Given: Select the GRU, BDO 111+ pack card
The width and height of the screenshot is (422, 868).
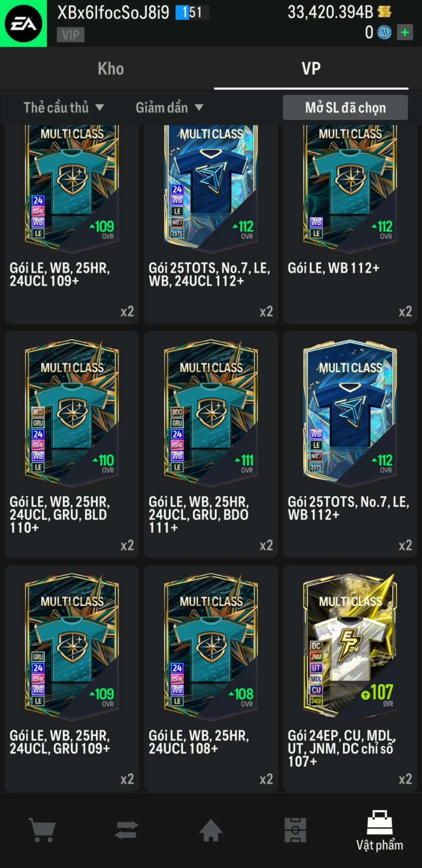Looking at the screenshot, I should pos(211,445).
